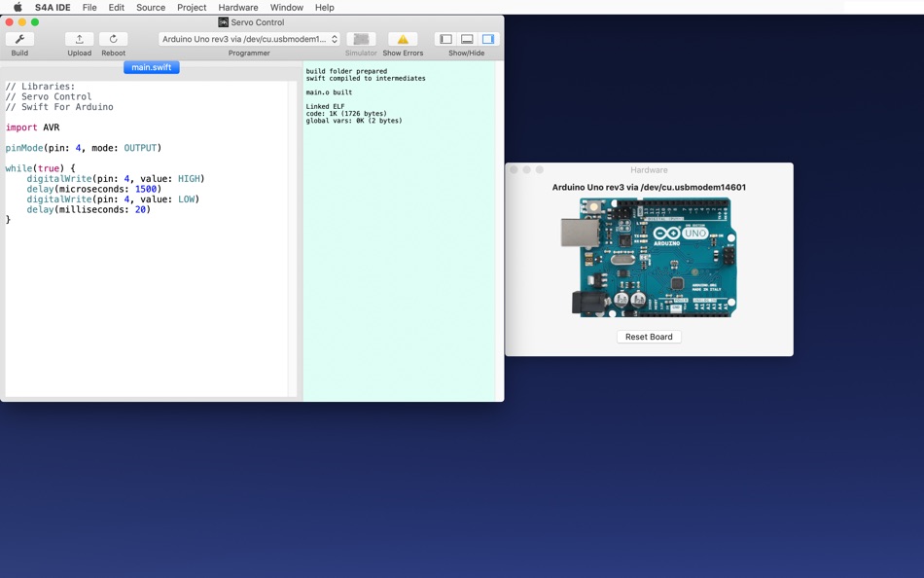Open the Help menu
The height and width of the screenshot is (578, 924).
pos(324,7)
